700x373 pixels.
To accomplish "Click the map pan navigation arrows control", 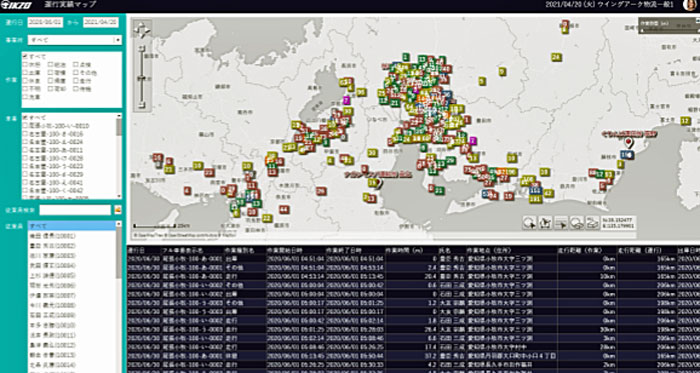I will pos(142,30).
